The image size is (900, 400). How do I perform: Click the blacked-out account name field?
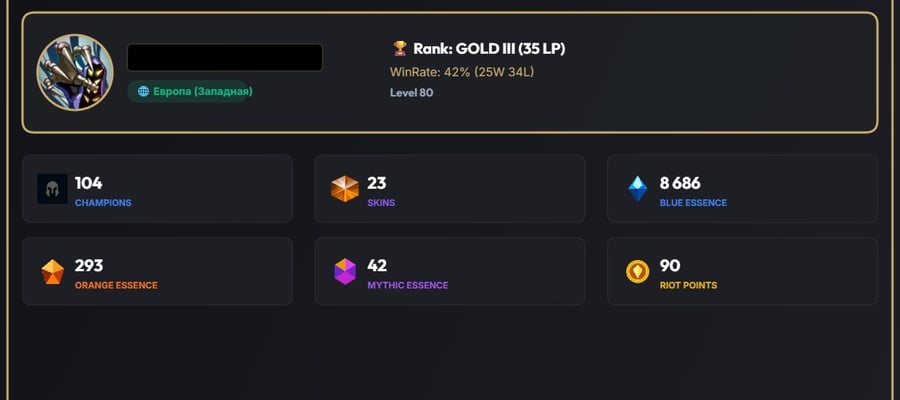tap(225, 57)
